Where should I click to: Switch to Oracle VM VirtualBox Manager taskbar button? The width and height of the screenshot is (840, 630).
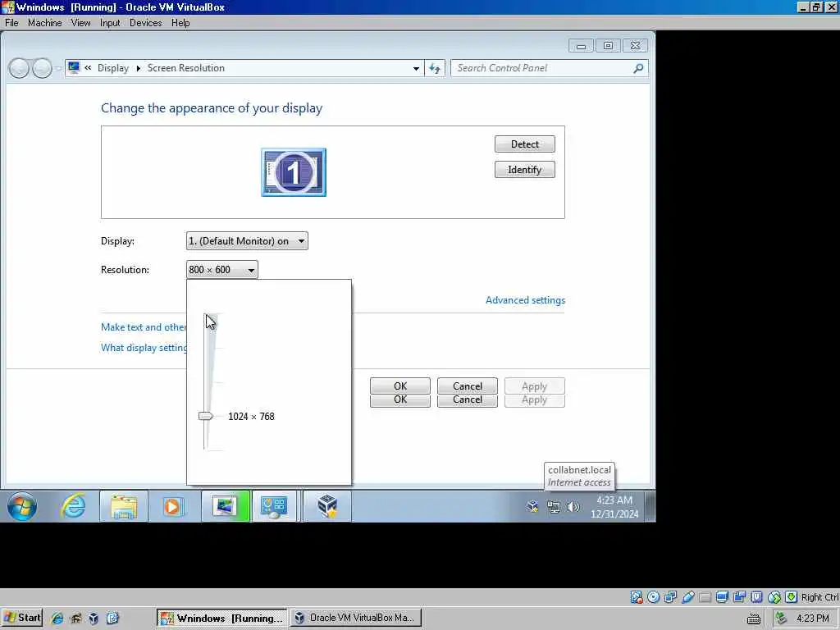[x=356, y=618]
